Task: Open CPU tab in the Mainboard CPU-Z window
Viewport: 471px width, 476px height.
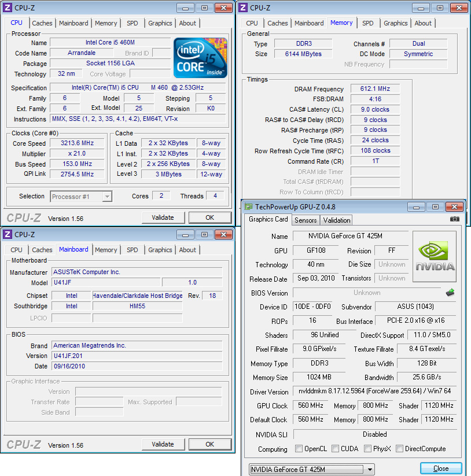Action: 16,250
